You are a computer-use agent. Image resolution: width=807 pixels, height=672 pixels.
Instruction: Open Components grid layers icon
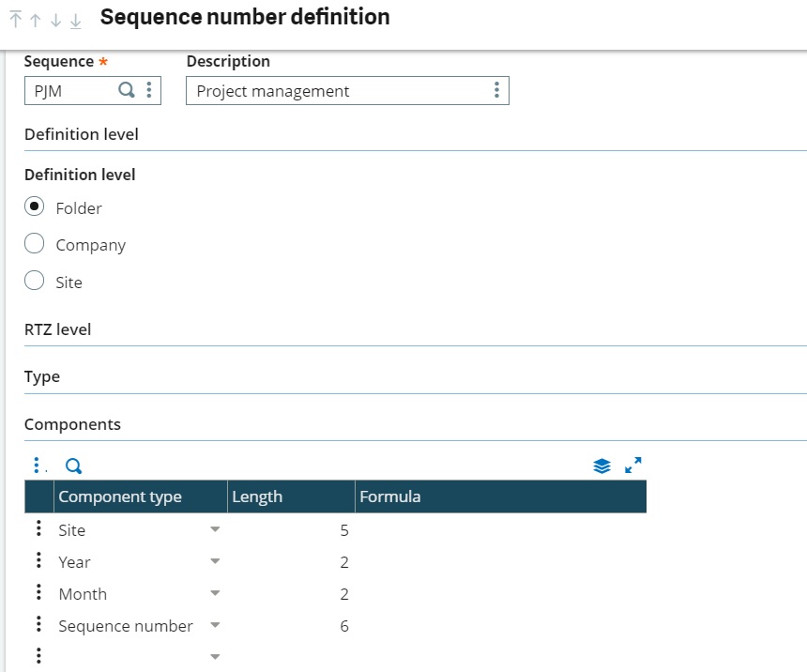coord(601,466)
